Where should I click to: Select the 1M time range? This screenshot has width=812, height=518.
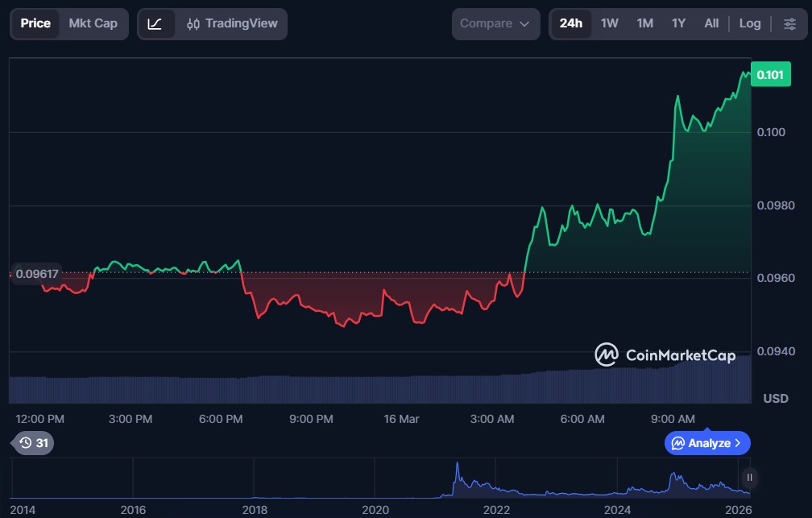[x=644, y=23]
